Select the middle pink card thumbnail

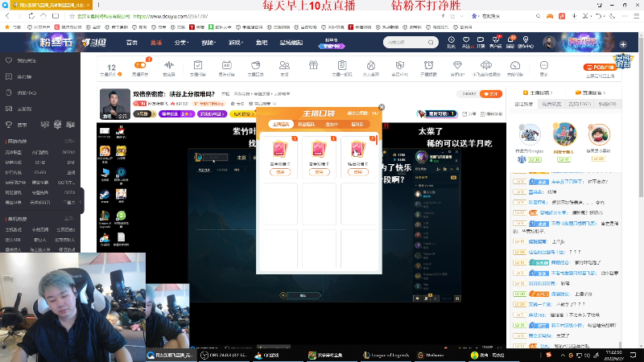(x=319, y=149)
